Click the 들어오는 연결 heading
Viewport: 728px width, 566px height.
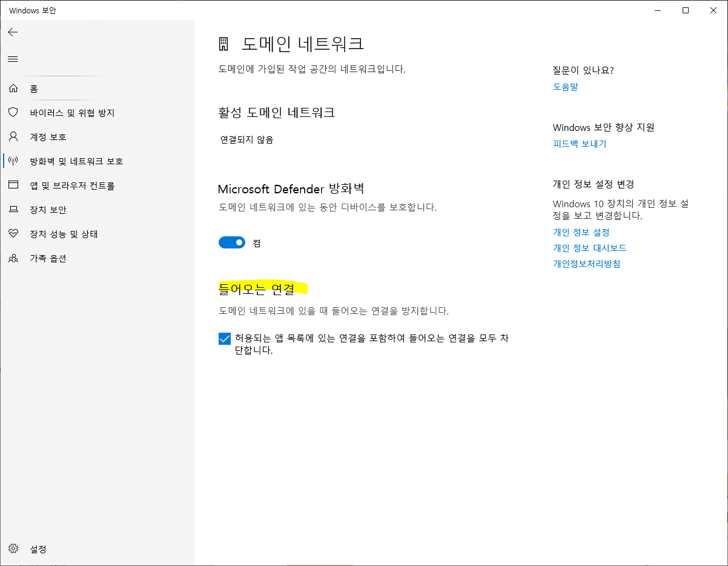coord(256,288)
